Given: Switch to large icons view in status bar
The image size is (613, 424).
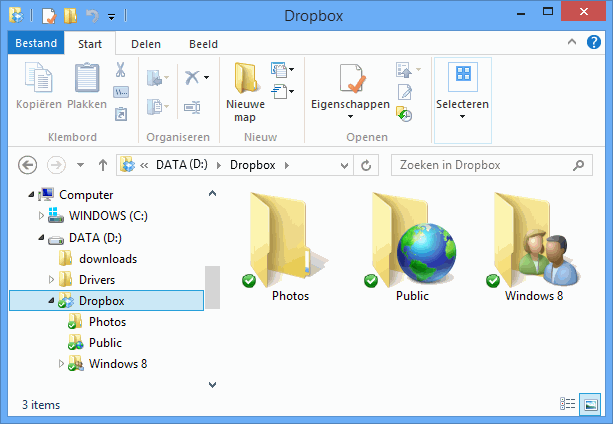Looking at the screenshot, I should coord(590,404).
